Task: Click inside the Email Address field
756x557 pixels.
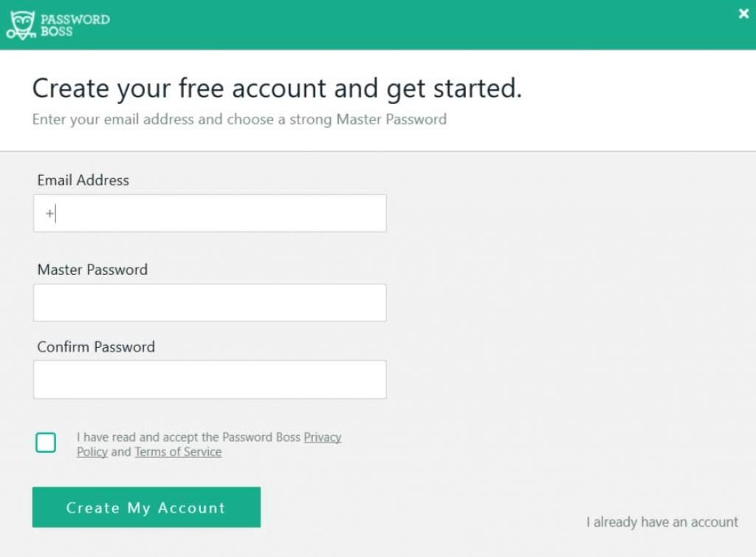Action: pos(209,213)
